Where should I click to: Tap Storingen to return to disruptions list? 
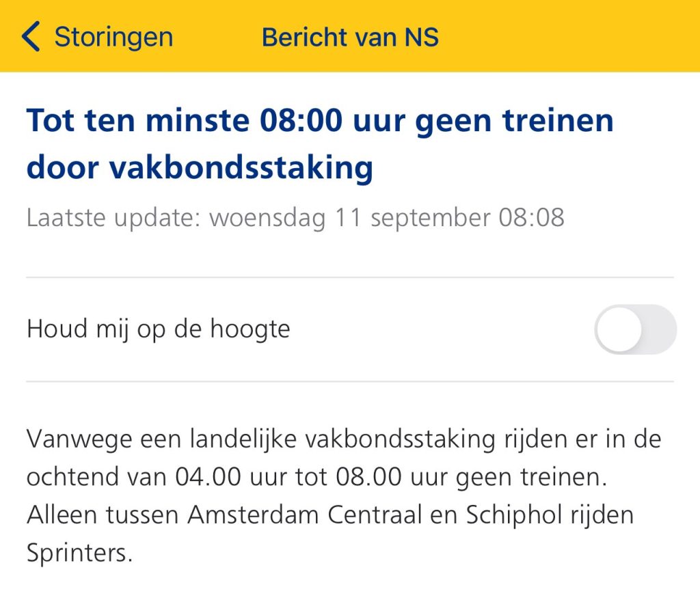112,37
